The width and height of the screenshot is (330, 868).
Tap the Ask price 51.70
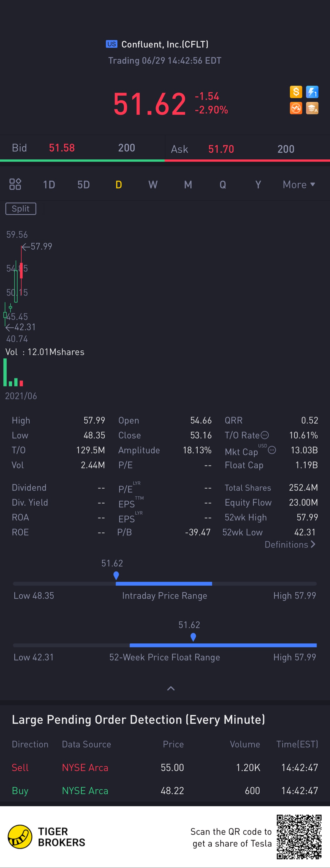(x=221, y=149)
